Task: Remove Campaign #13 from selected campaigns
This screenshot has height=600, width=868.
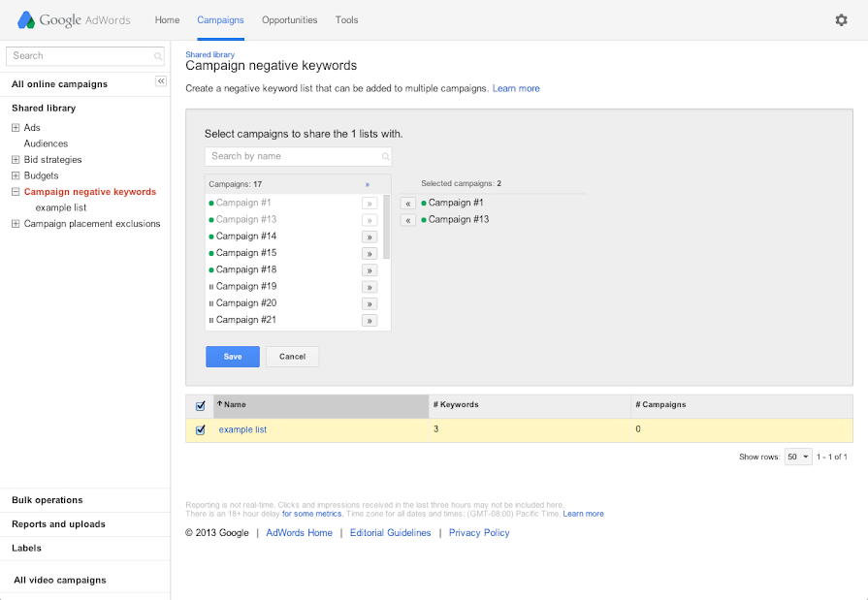Action: point(408,220)
